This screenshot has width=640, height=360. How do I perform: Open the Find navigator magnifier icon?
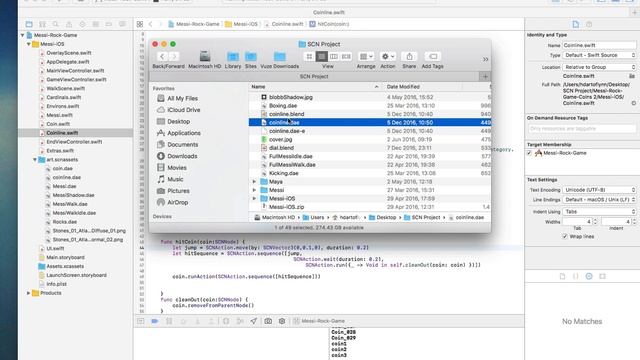56,24
